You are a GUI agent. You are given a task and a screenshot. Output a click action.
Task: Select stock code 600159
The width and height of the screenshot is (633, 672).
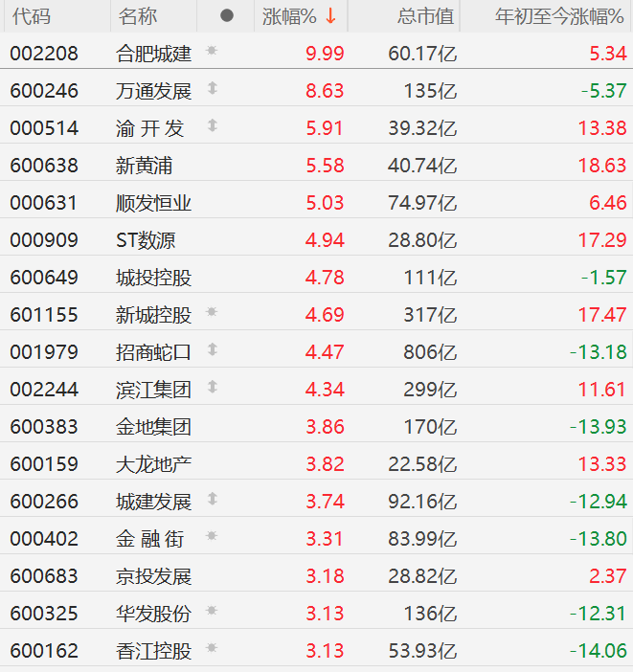44,463
